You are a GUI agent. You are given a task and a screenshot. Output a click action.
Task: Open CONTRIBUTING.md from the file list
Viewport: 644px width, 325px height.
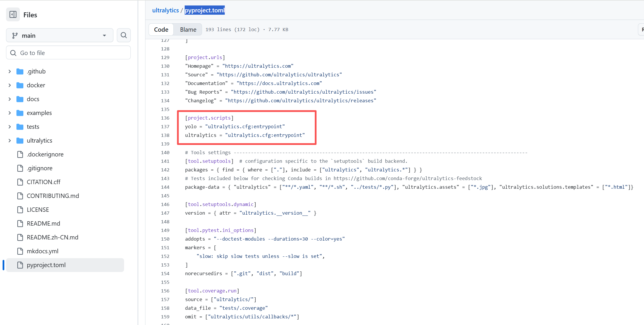click(53, 196)
